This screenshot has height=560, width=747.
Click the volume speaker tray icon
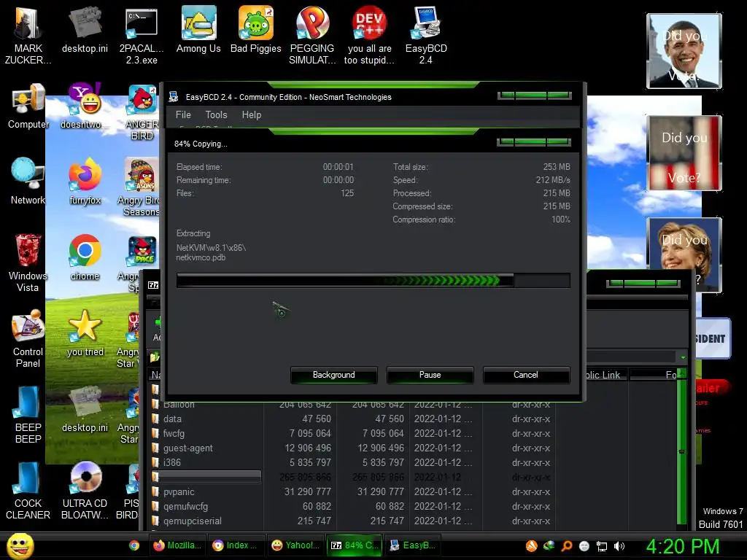click(619, 546)
